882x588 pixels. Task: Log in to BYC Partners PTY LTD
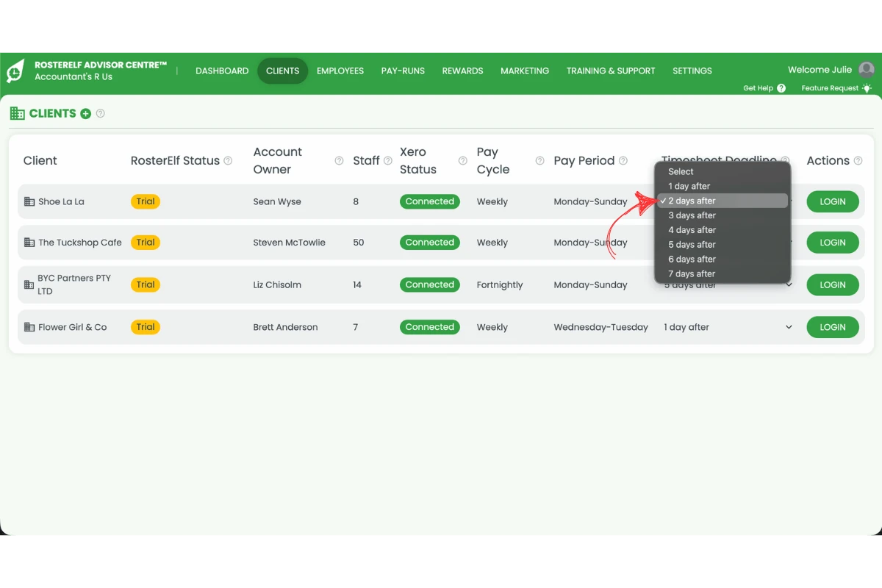[x=833, y=284]
